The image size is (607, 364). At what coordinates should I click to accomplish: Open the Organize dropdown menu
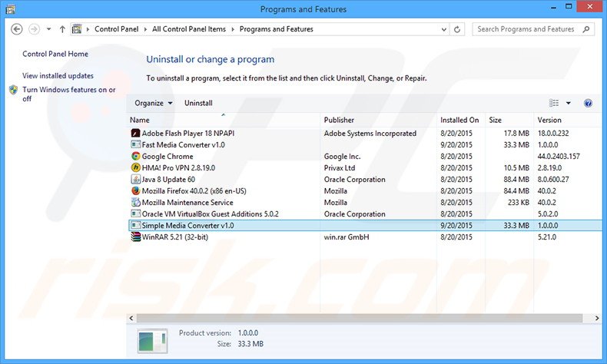click(x=154, y=103)
